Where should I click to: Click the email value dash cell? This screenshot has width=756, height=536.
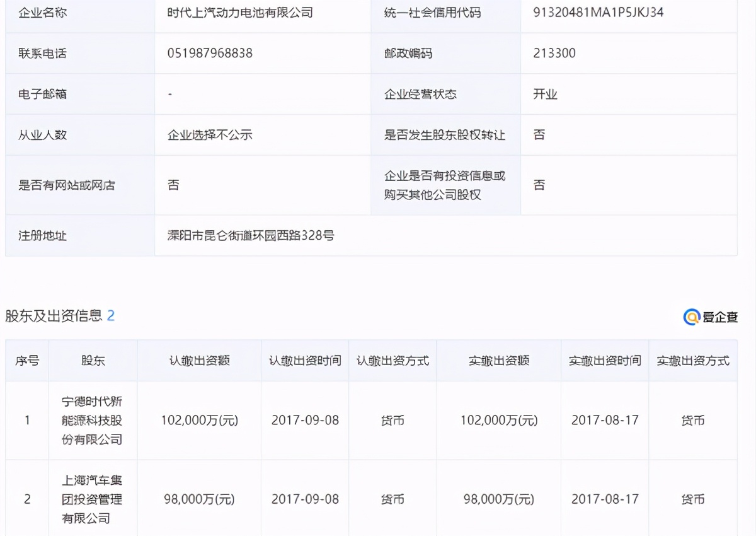(263, 94)
